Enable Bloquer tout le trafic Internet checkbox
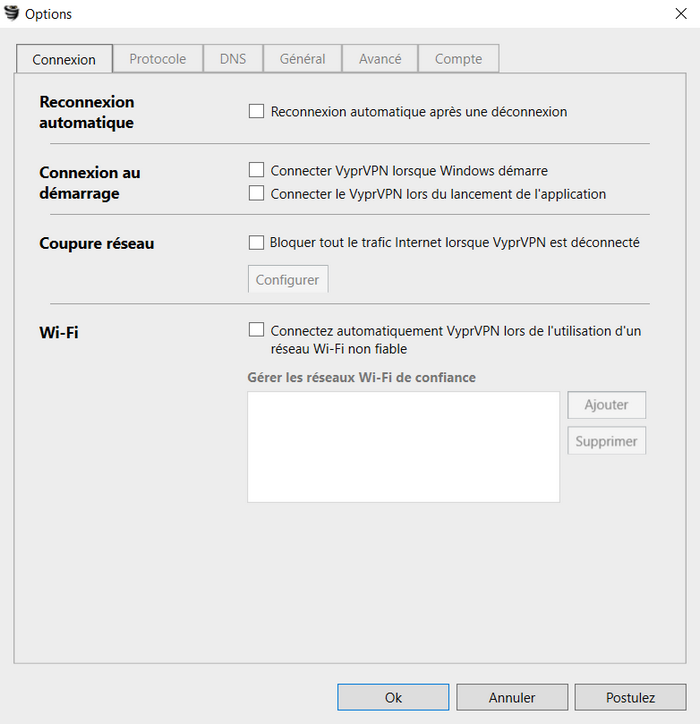 pyautogui.click(x=256, y=242)
